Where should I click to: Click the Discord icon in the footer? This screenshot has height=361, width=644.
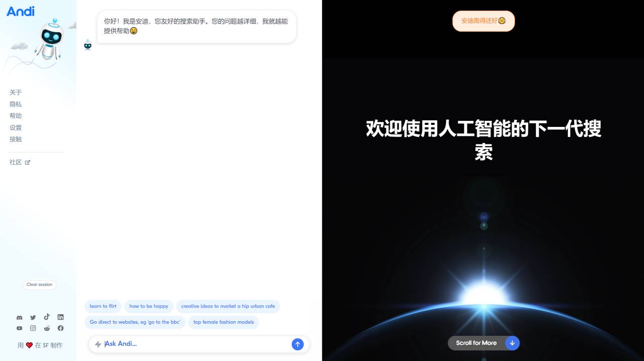tap(19, 317)
